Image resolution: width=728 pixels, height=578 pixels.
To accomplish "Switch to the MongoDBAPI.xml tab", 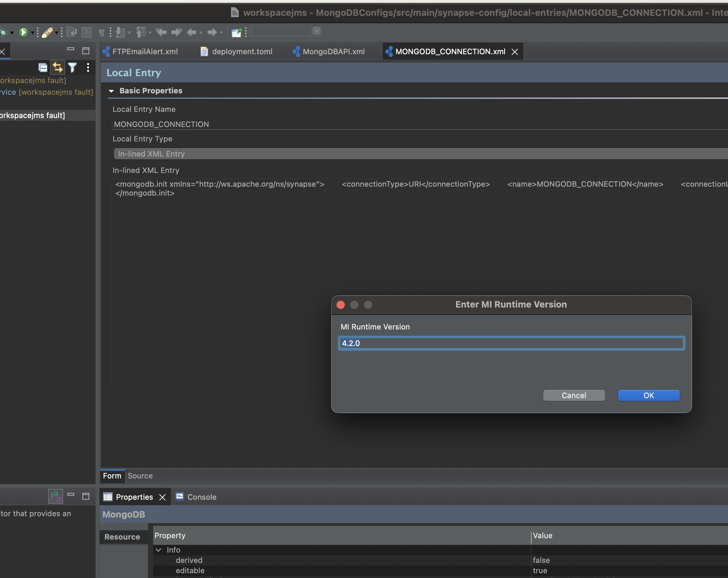I will 329,51.
